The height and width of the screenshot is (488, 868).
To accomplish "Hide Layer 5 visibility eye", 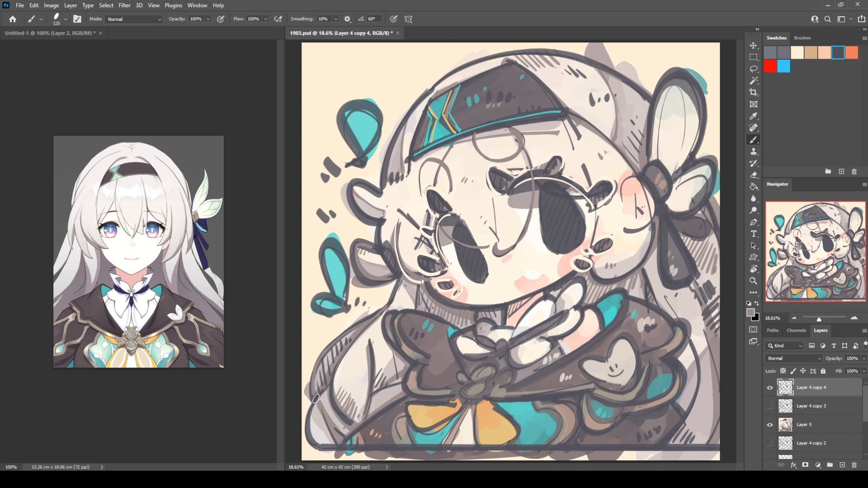I will tap(769, 425).
